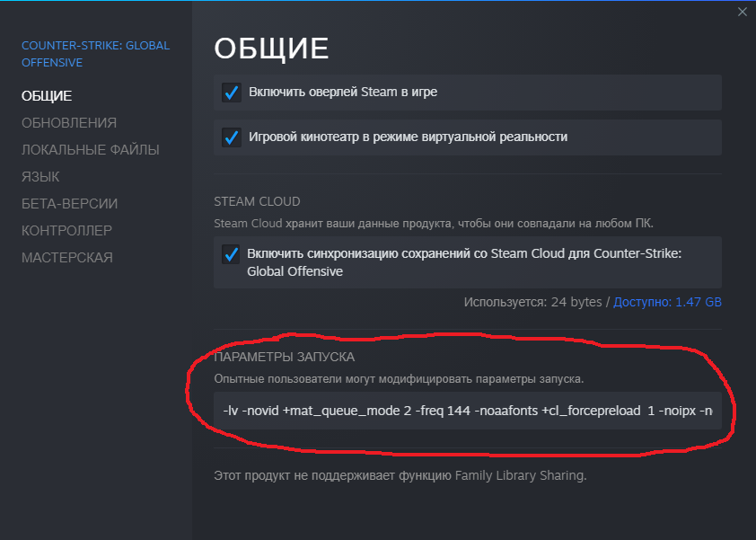The width and height of the screenshot is (756, 540).
Task: Disable Steam Cloud synchronization for CS:GO
Action: coord(232,254)
